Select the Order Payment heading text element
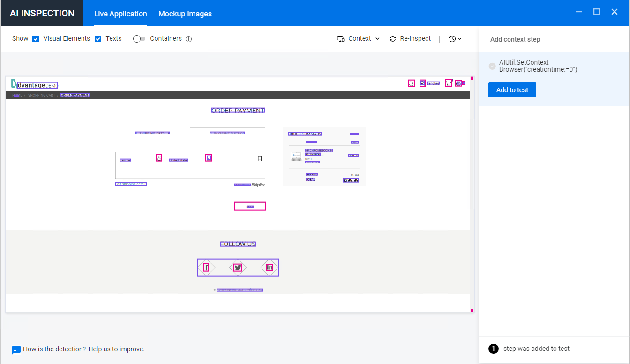Image resolution: width=630 pixels, height=364 pixels. [238, 111]
